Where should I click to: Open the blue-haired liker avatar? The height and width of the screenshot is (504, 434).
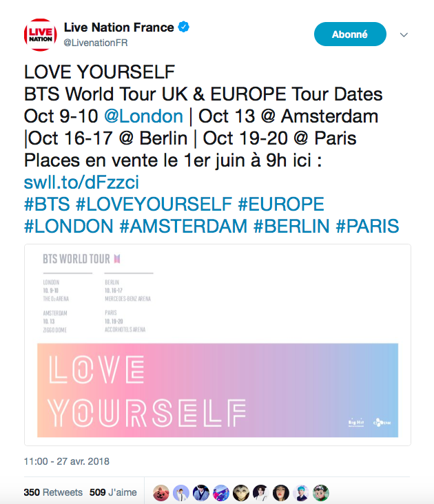pos(301,492)
